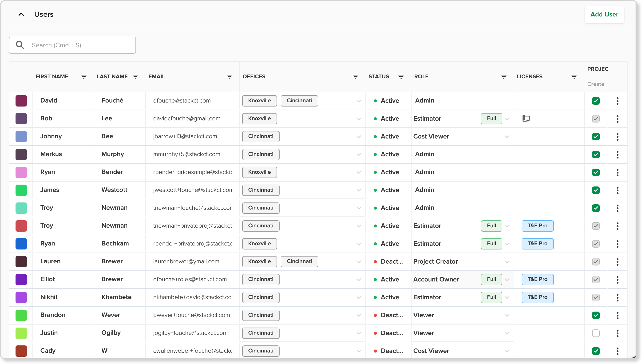Click Bob Lee's license icon
The width and height of the screenshot is (642, 364).
point(526,119)
